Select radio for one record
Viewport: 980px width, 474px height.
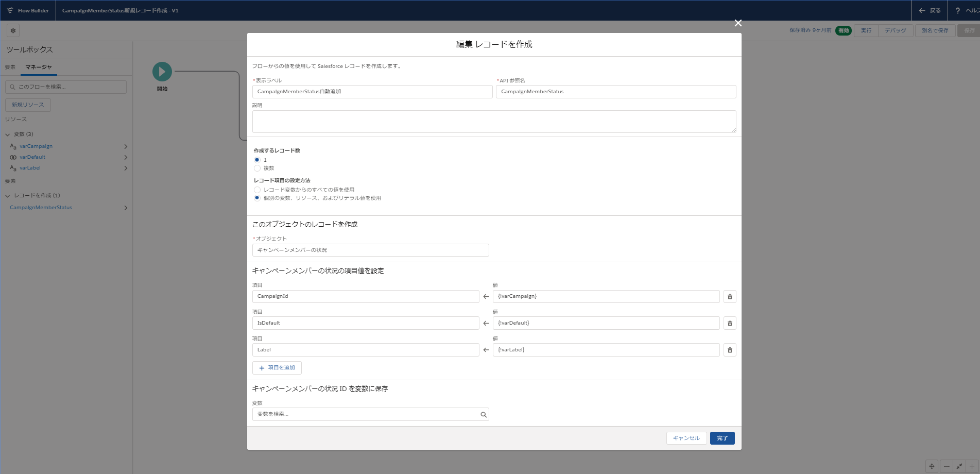pyautogui.click(x=257, y=160)
